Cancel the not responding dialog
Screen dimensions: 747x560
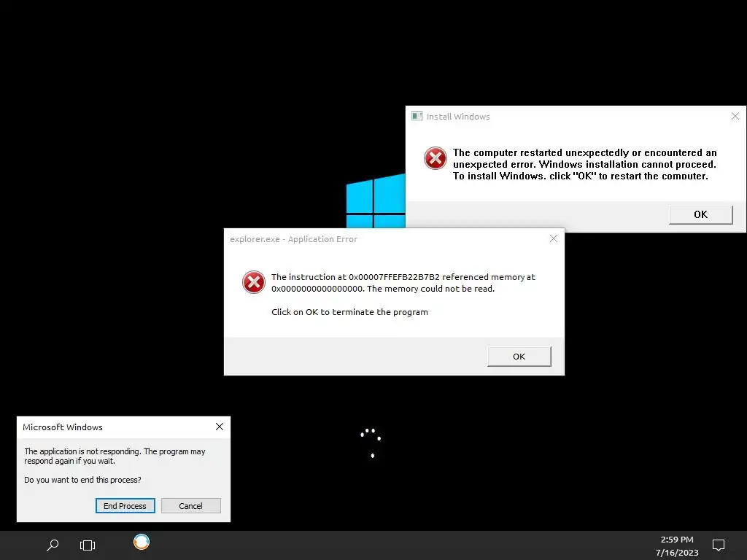pos(190,506)
